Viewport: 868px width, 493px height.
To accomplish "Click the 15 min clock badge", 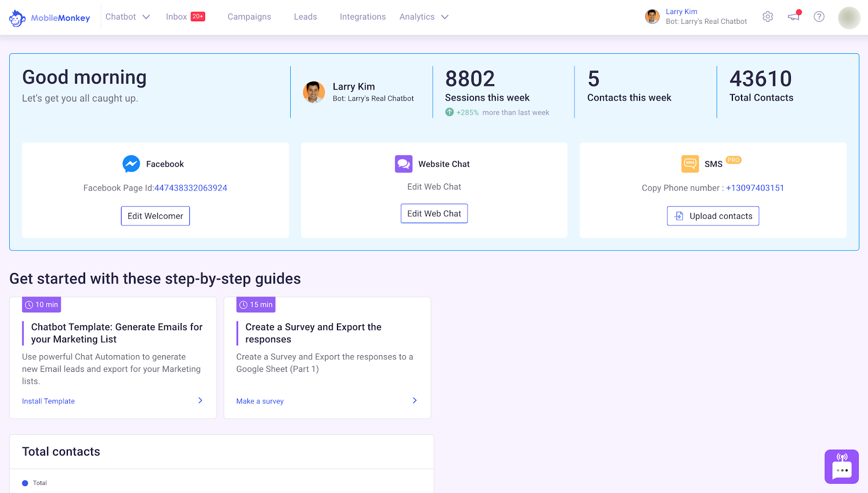I will tap(256, 305).
